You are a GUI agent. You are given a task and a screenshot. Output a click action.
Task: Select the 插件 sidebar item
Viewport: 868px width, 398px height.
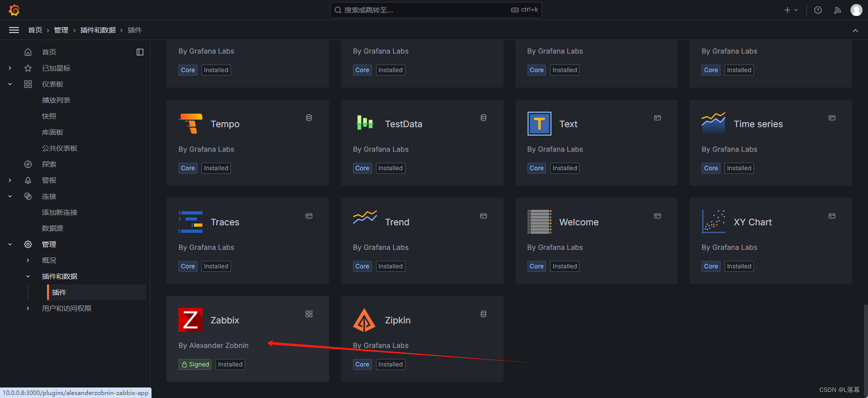[96, 292]
